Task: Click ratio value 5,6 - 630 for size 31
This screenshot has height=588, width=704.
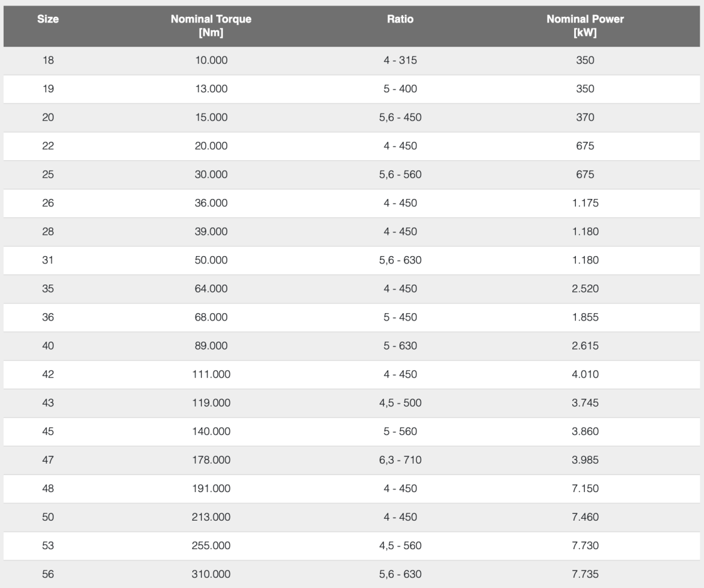Action: pos(400,260)
